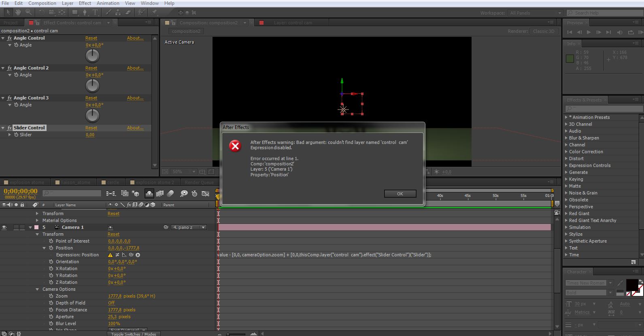This screenshot has height=336, width=644.
Task: Toggle the Position stopwatch for Camera 1
Action: coord(51,248)
